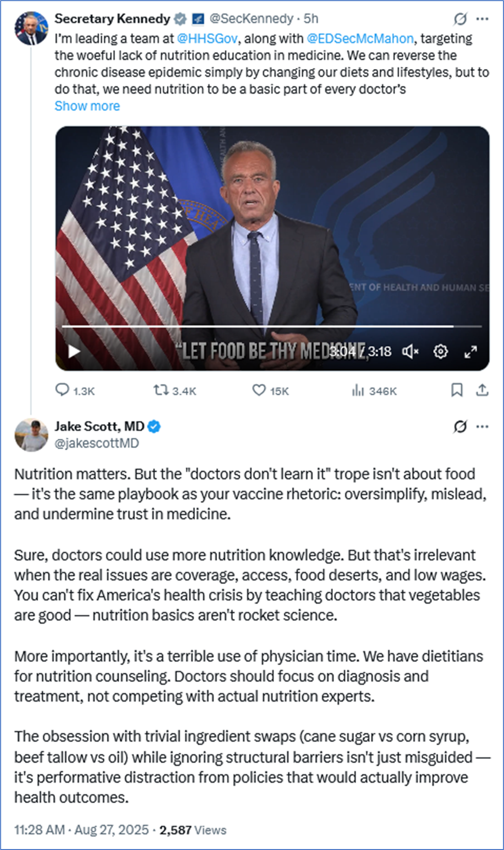Open more options on Jake Scott's reply
This screenshot has height=850, width=504.
pyautogui.click(x=482, y=426)
